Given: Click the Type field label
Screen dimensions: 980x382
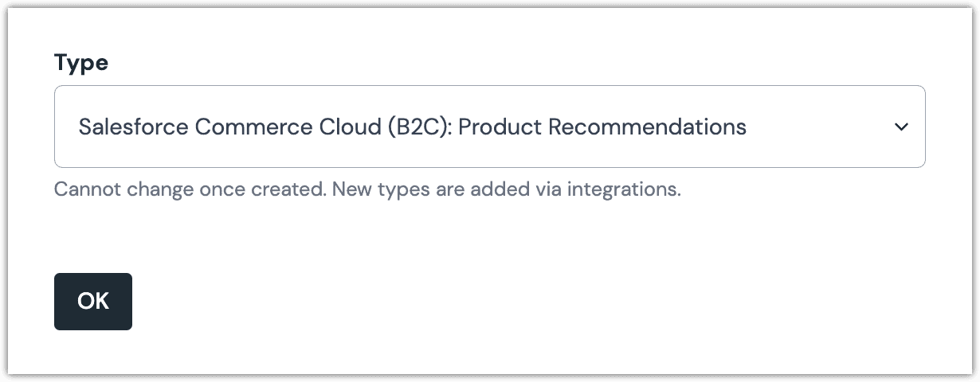Looking at the screenshot, I should point(81,63).
